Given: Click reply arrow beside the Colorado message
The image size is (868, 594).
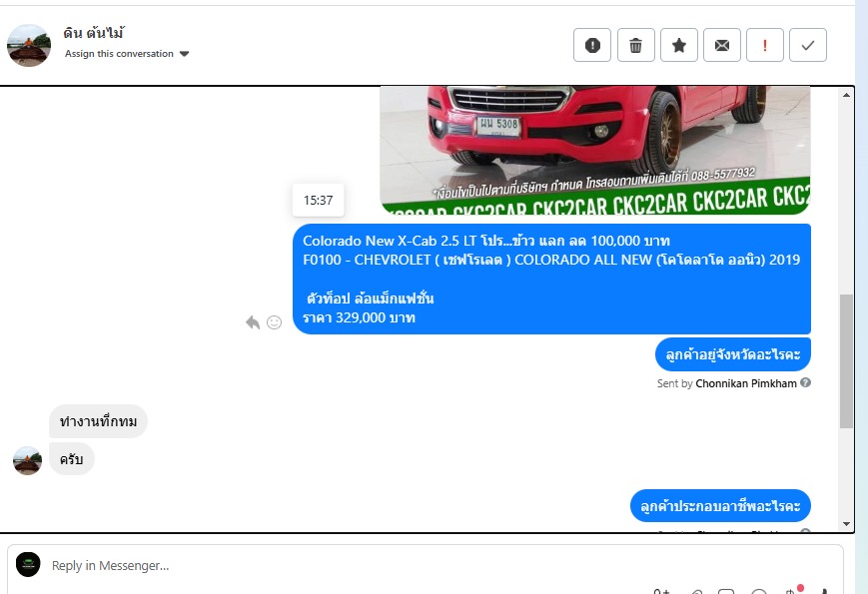Looking at the screenshot, I should tap(253, 321).
